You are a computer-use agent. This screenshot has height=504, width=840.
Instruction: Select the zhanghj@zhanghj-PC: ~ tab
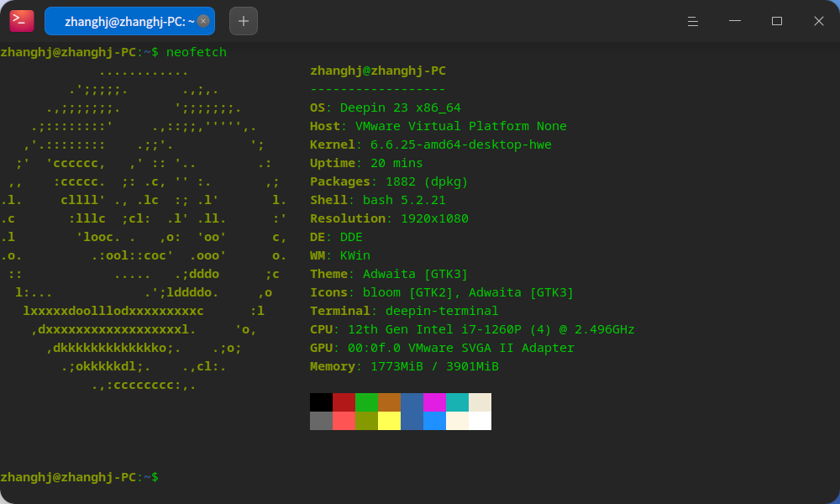129,21
